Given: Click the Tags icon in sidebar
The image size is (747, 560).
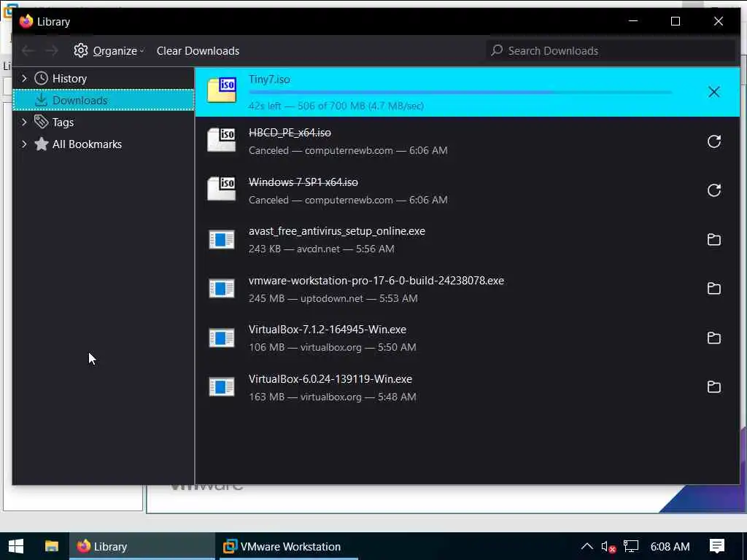Looking at the screenshot, I should click(x=42, y=122).
